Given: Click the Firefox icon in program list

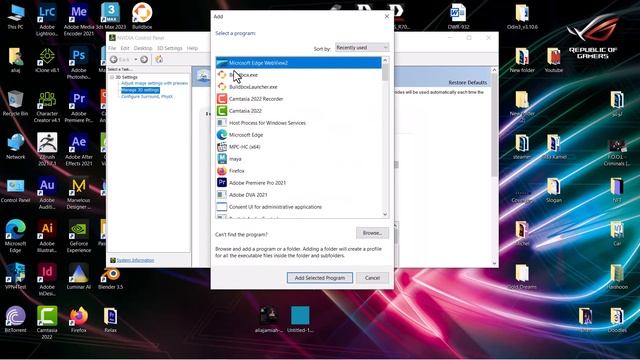Looking at the screenshot, I should pos(222,171).
